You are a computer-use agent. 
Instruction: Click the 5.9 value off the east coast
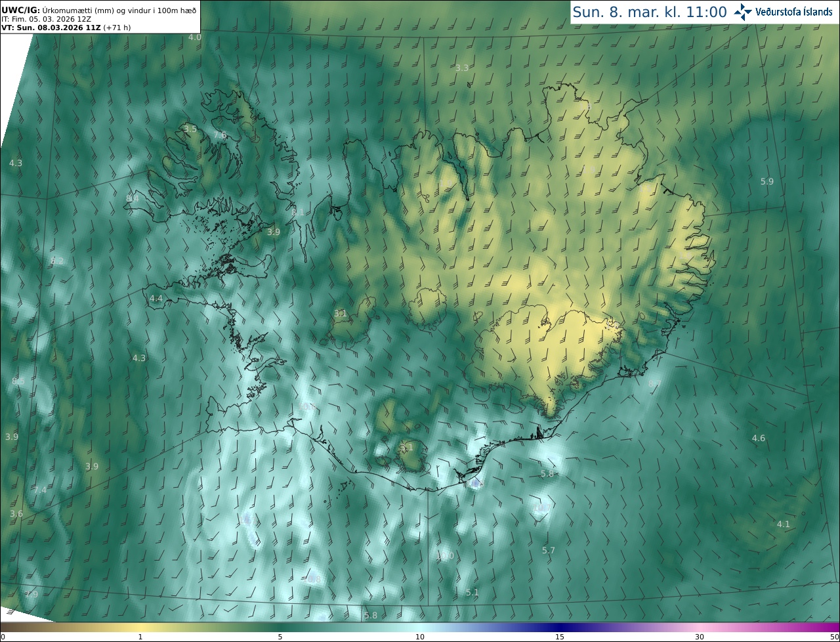click(766, 181)
